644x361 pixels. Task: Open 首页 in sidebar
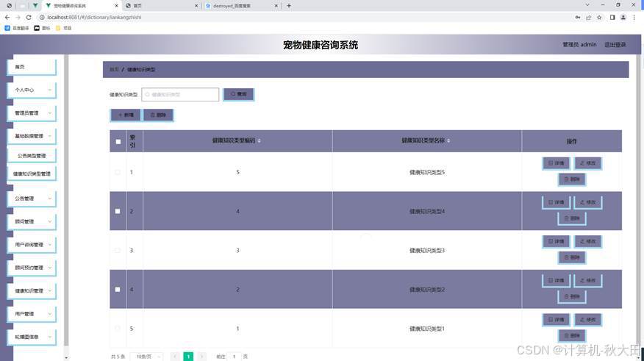[x=32, y=67]
